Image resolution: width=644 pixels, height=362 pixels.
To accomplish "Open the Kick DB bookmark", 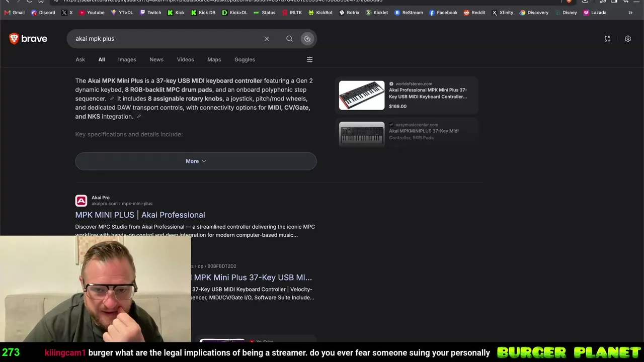I will [x=203, y=13].
